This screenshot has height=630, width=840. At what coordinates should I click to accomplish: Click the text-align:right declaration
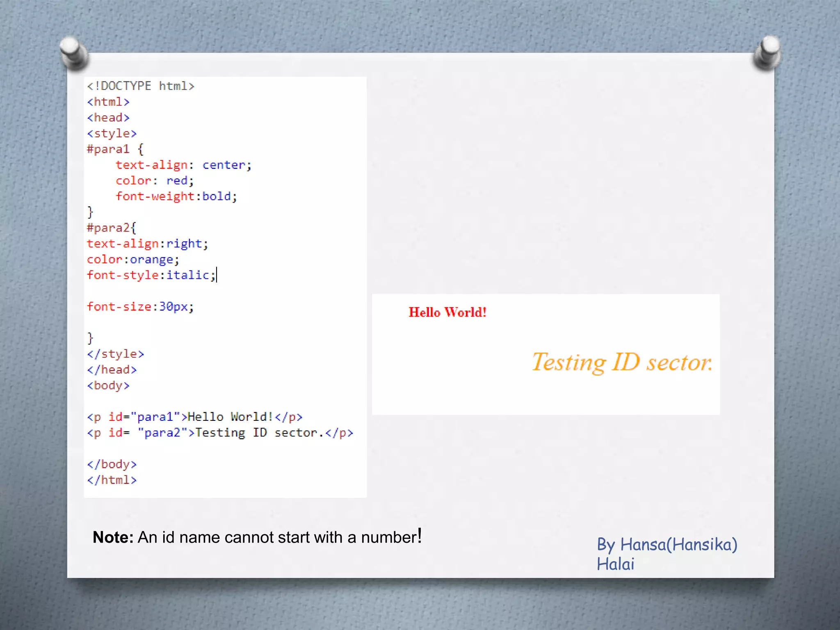point(147,244)
